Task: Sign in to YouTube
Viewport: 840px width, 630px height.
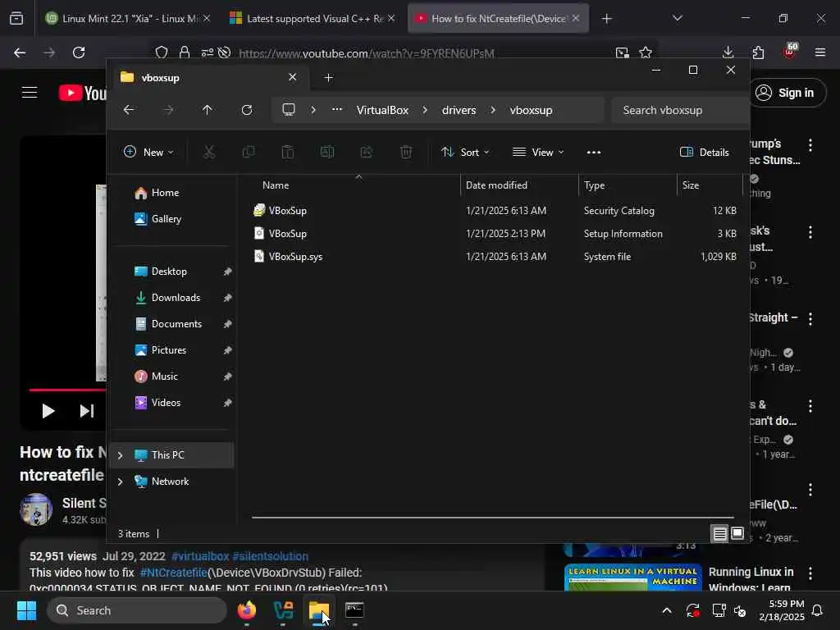Action: click(x=787, y=93)
